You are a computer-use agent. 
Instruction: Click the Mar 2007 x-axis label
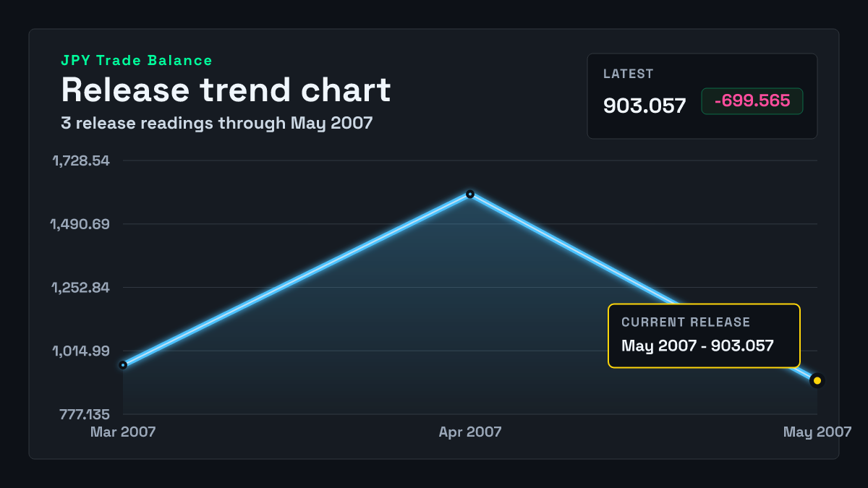[123, 432]
